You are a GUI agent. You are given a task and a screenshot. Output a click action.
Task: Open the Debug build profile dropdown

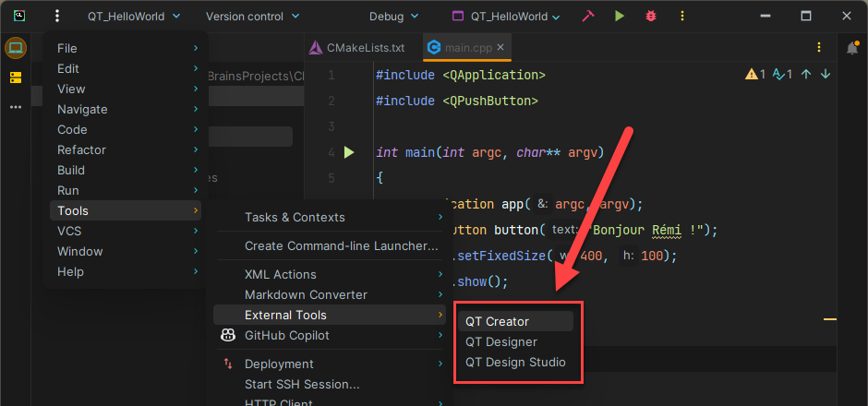click(x=393, y=17)
